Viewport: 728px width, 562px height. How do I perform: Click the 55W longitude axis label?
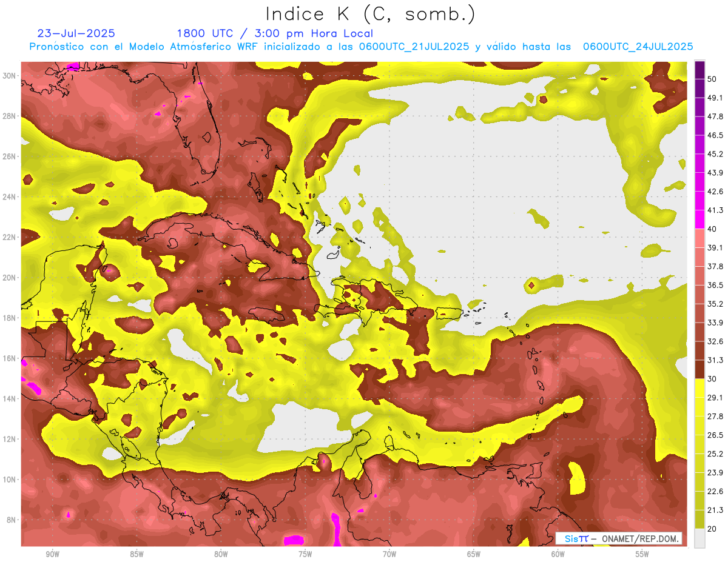tap(642, 554)
